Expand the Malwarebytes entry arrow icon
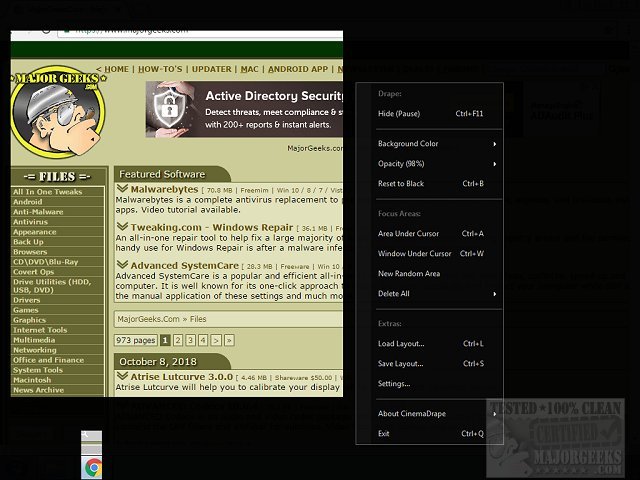 tap(122, 189)
